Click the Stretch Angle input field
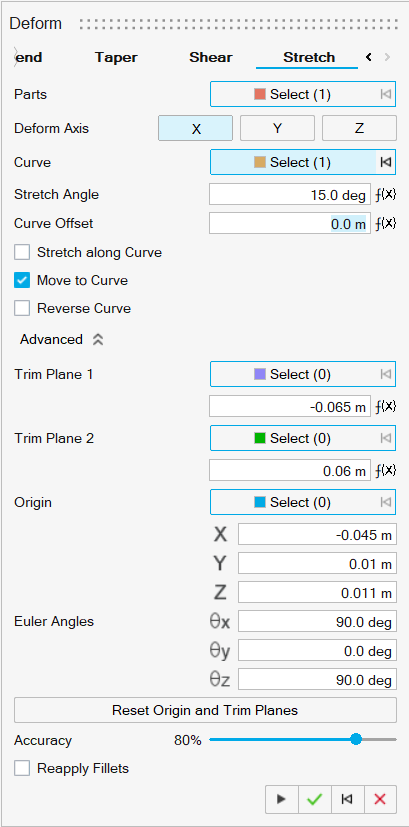 290,195
